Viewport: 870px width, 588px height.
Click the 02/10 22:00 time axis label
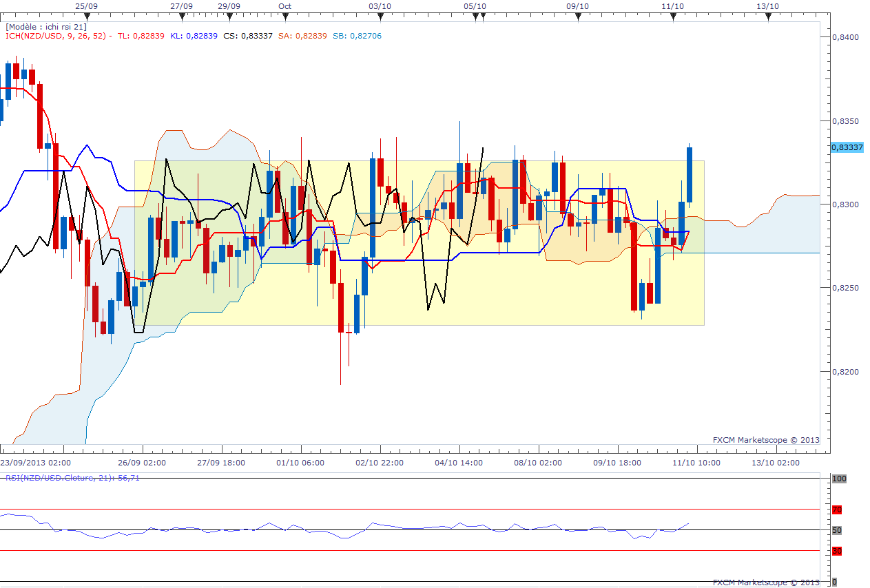point(380,463)
